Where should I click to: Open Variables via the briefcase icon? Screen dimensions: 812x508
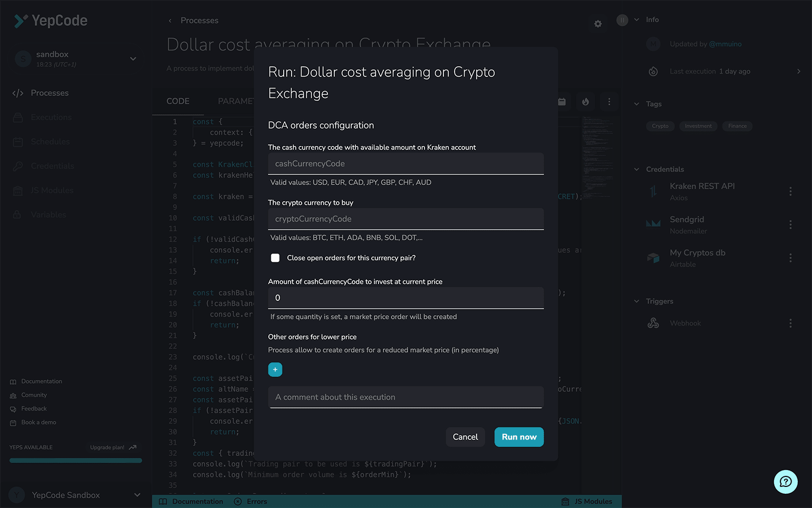pyautogui.click(x=17, y=214)
